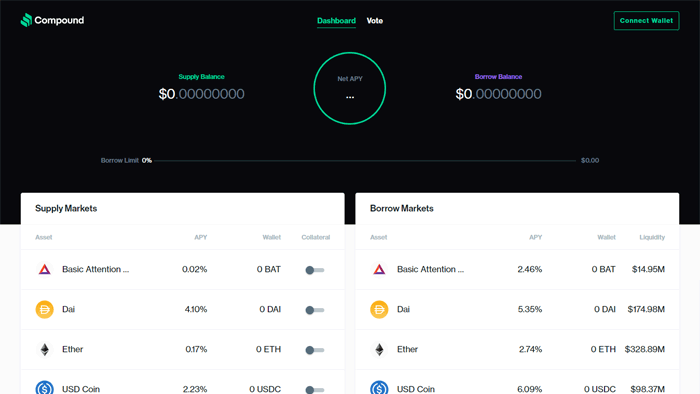Image resolution: width=700 pixels, height=394 pixels.
Task: Select USD Coin icon in Borrow Markets
Action: point(379,387)
